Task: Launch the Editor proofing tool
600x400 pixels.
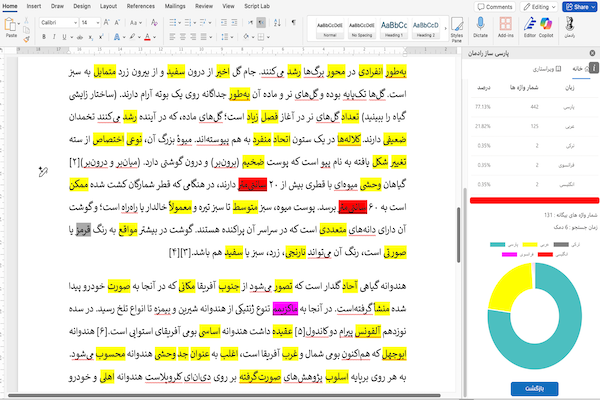Action: [x=530, y=27]
